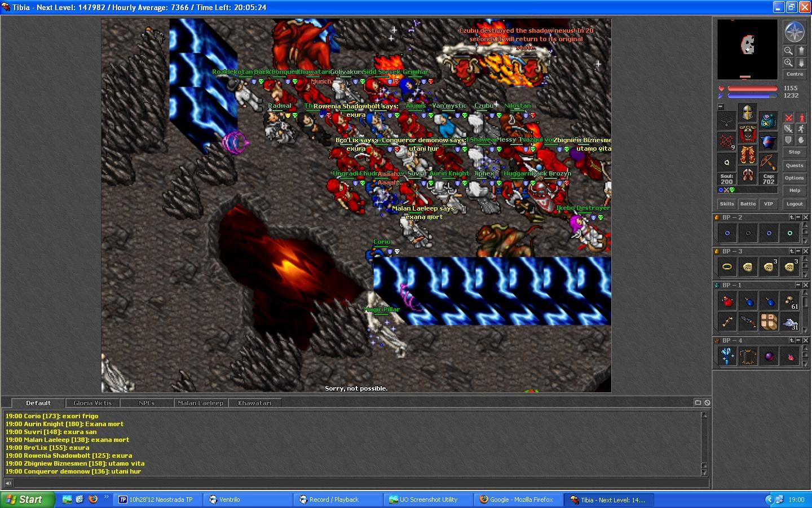
Task: Open the Options menu
Action: (795, 178)
